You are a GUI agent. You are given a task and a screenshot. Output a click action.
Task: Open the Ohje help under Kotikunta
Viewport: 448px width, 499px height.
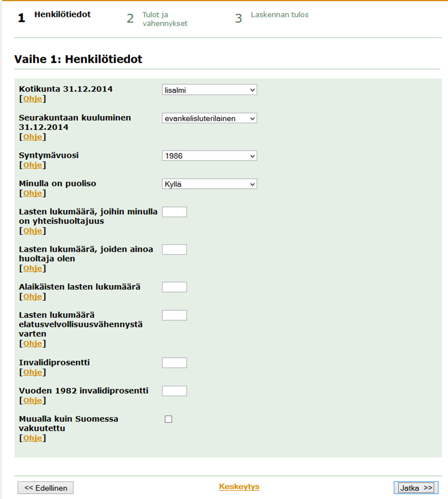click(33, 99)
